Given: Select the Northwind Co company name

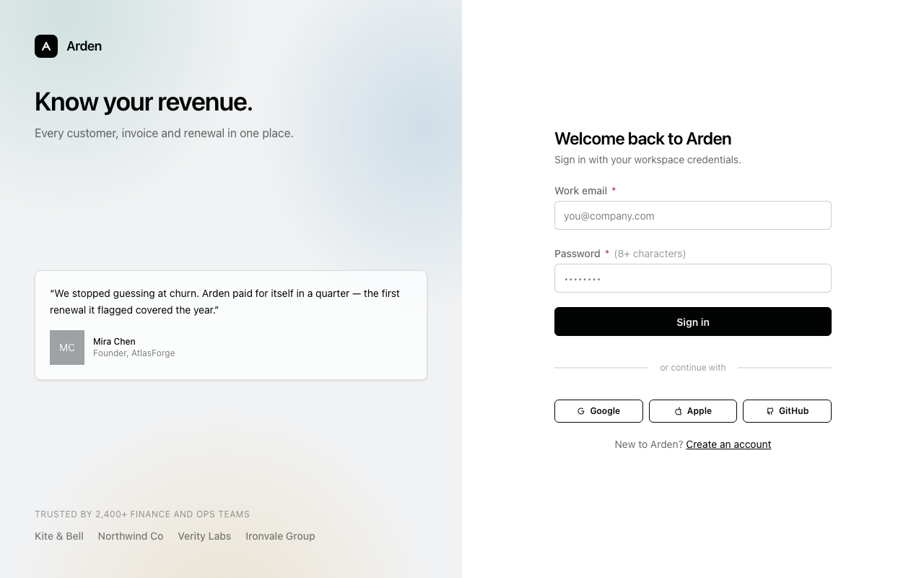Looking at the screenshot, I should (x=131, y=536).
